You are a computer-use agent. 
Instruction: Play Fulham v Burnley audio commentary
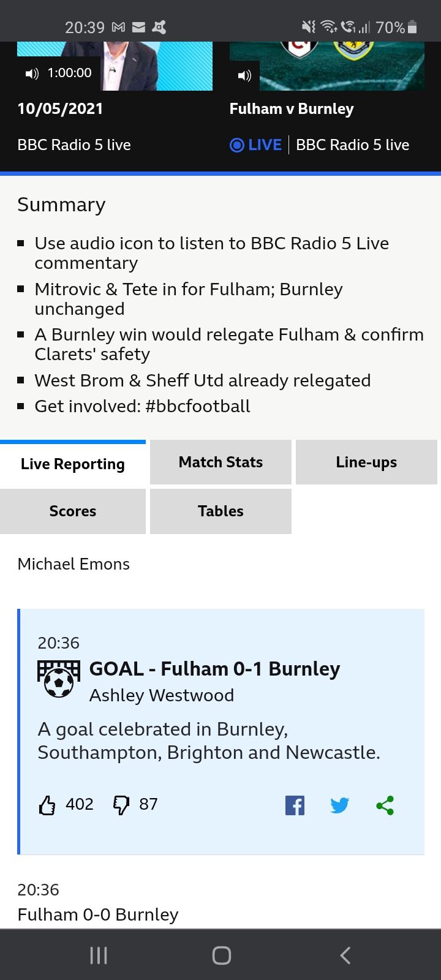pyautogui.click(x=244, y=75)
